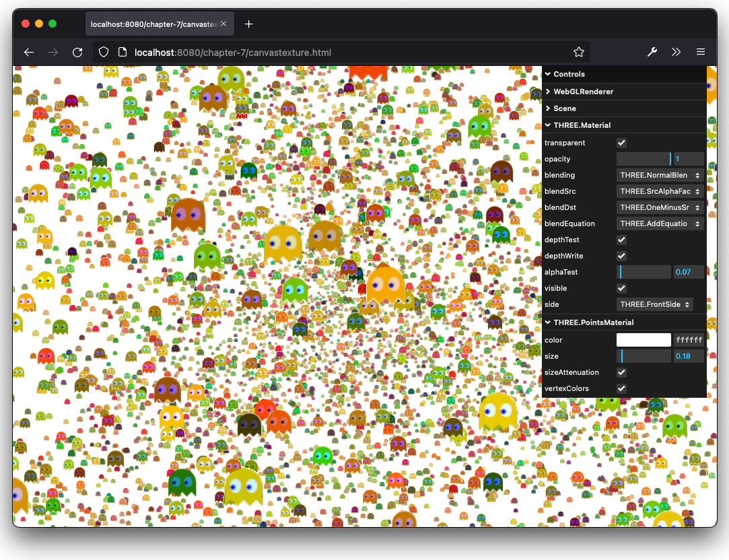Click the browser forward arrow
This screenshot has width=729, height=560.
pyautogui.click(x=53, y=53)
